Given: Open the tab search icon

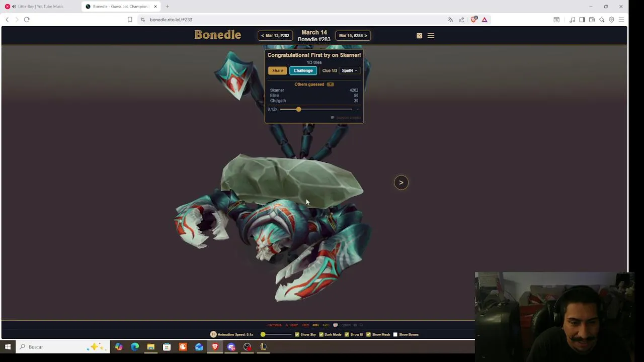Looking at the screenshot, I should [556, 20].
